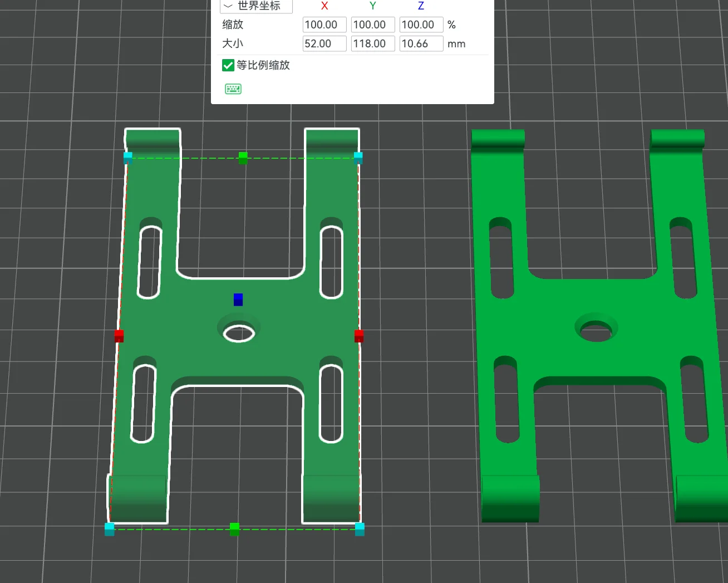Image resolution: width=728 pixels, height=583 pixels.
Task: Click the top-left cyan corner scale handle
Action: pos(128,158)
